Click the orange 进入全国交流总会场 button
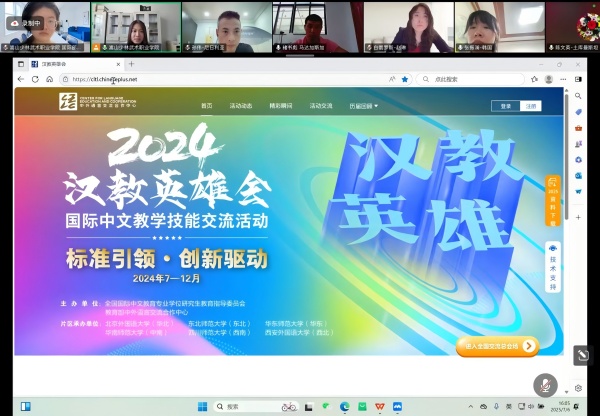Viewport: 600px width, 416px height. pos(497,346)
